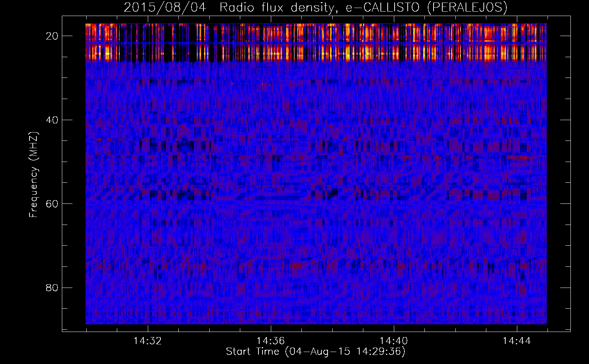Screen dimensions: 589x364
Task: Click the frequency tick label '40'
Action: tap(52, 120)
